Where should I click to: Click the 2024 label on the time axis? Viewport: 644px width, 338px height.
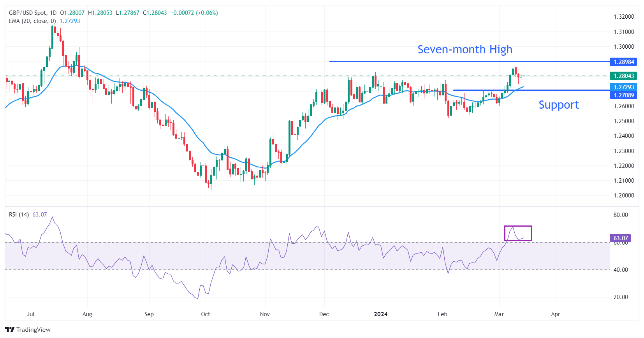pos(380,314)
